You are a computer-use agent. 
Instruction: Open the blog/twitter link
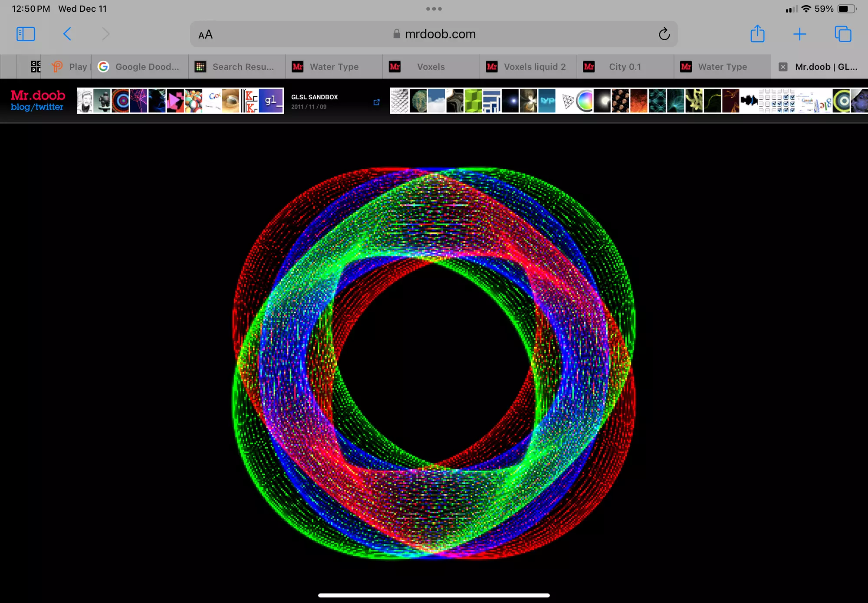37,107
